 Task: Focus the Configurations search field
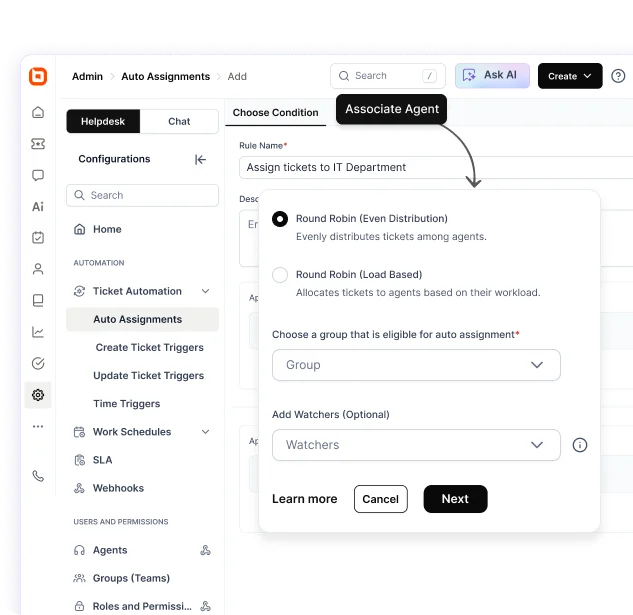(143, 195)
